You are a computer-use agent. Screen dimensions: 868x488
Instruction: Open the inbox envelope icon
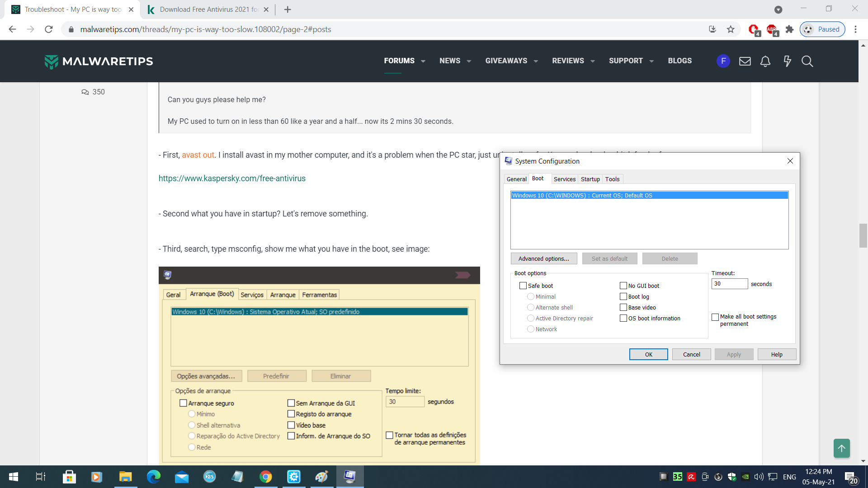click(x=745, y=61)
